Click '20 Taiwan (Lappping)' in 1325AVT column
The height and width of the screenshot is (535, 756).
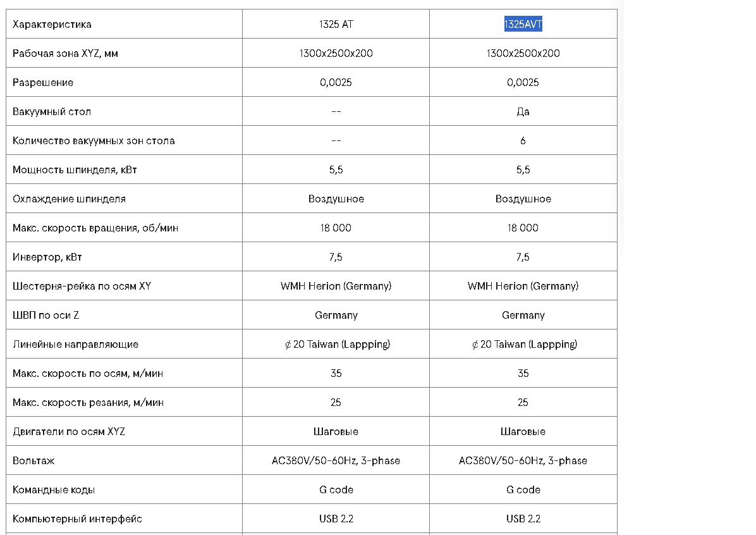[527, 345]
